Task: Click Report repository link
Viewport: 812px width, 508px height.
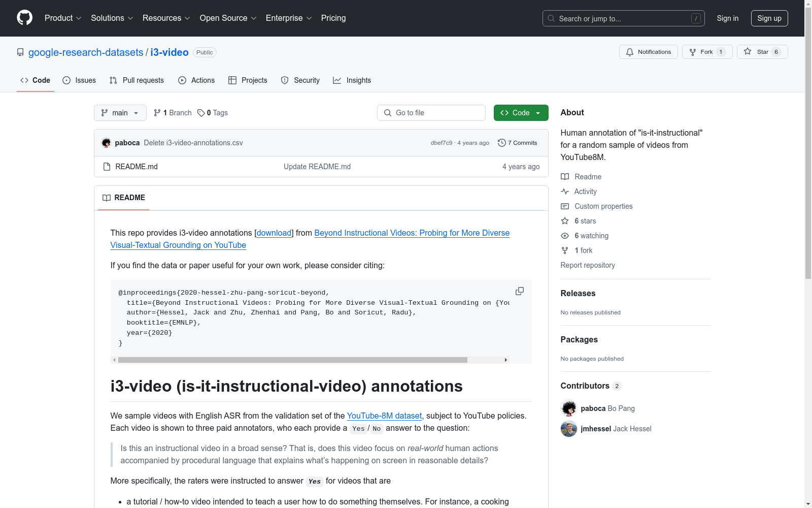Action: (x=588, y=265)
